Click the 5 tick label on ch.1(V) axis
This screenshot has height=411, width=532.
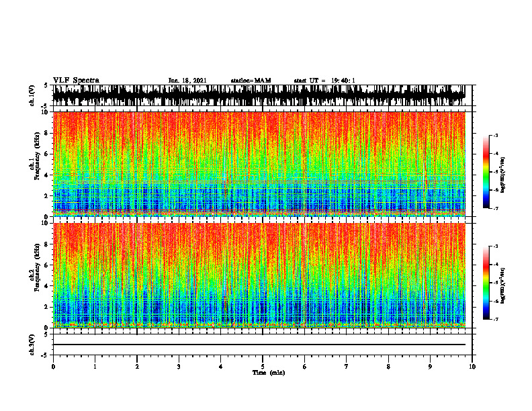click(x=46, y=85)
